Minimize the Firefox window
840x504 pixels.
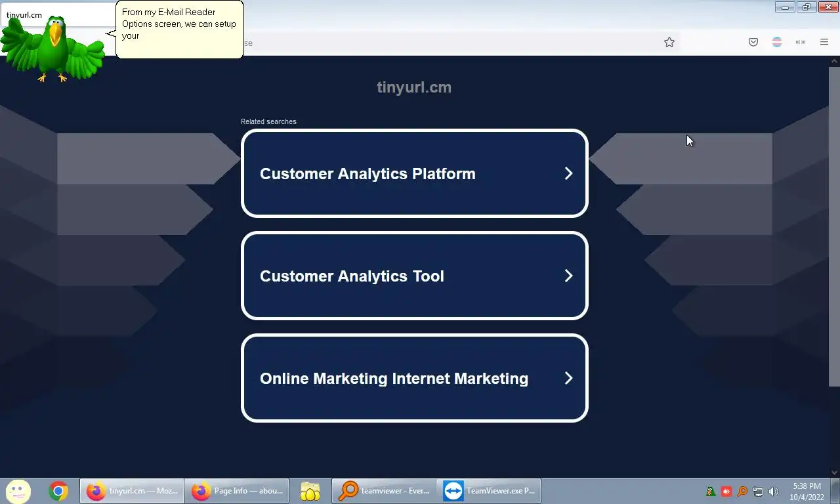pyautogui.click(x=785, y=7)
